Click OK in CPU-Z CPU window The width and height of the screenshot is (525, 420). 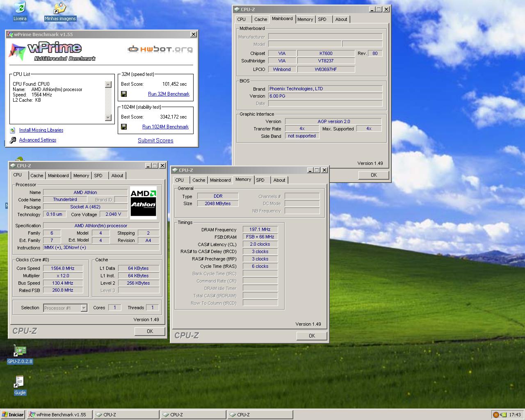coord(150,331)
